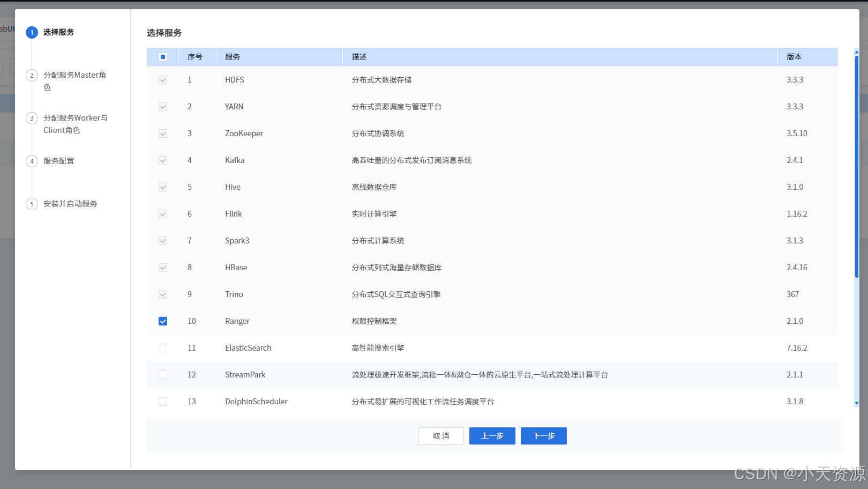Check the StreamPark service checkbox
868x489 pixels.
163,375
